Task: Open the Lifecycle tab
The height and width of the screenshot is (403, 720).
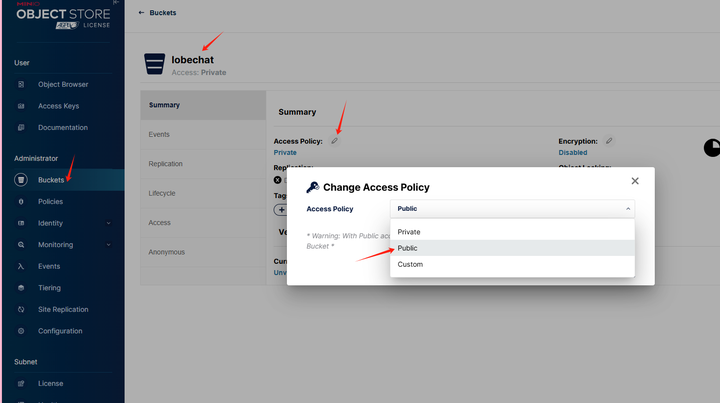Action: point(203,193)
